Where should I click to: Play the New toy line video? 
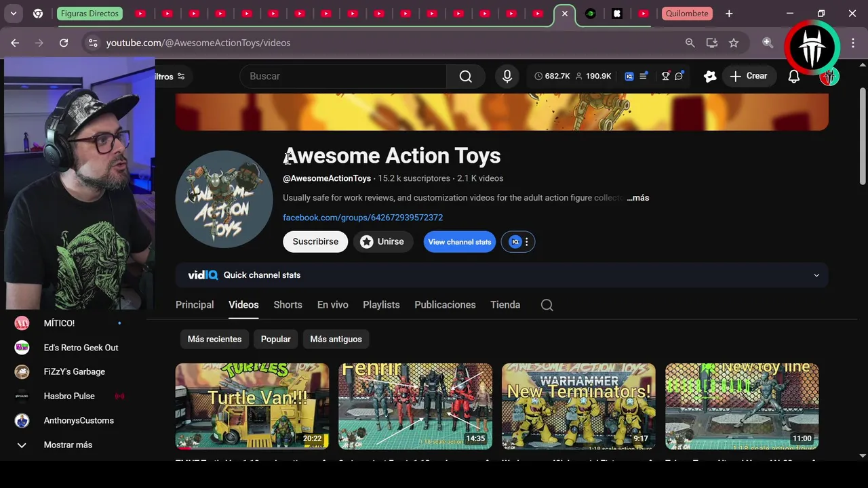pyautogui.click(x=742, y=406)
